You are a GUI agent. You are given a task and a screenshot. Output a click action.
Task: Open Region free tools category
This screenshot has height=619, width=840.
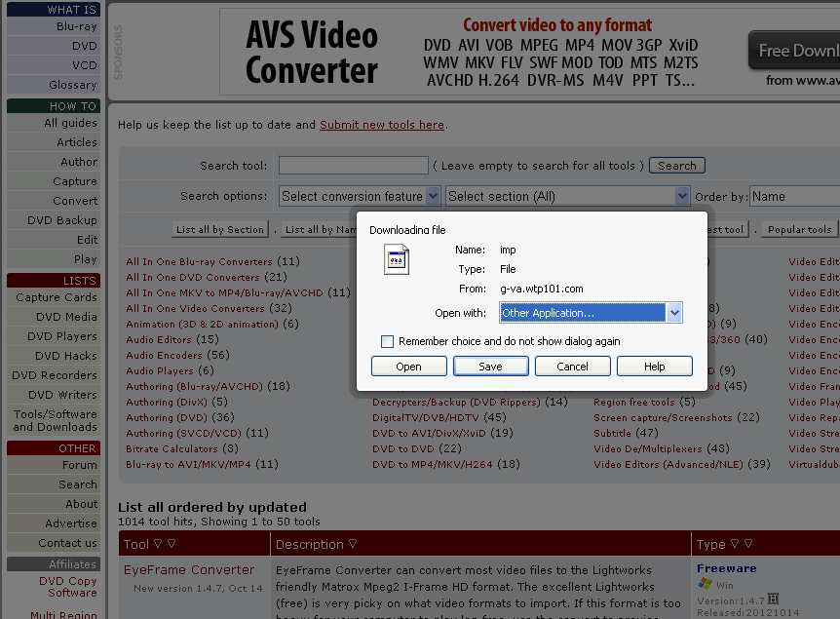coord(634,402)
